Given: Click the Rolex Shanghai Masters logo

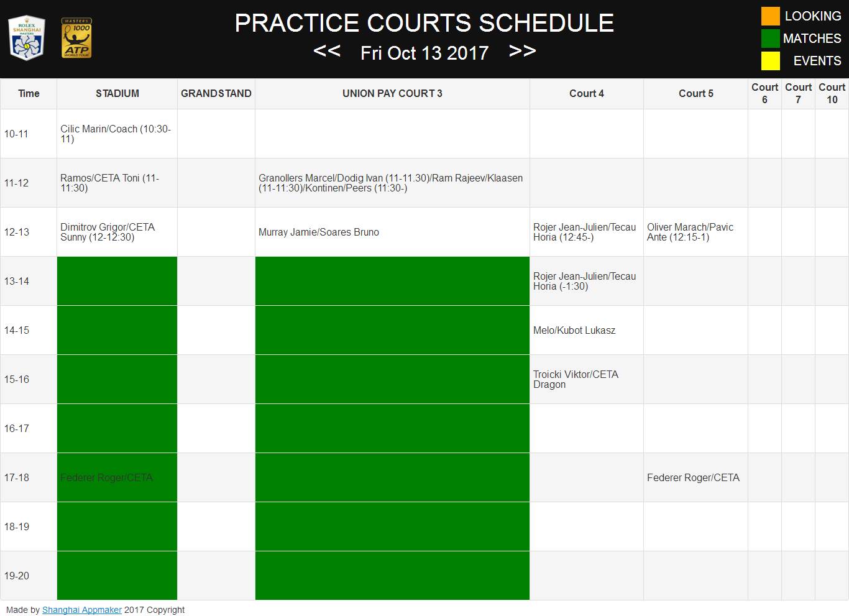Looking at the screenshot, I should click(x=27, y=38).
